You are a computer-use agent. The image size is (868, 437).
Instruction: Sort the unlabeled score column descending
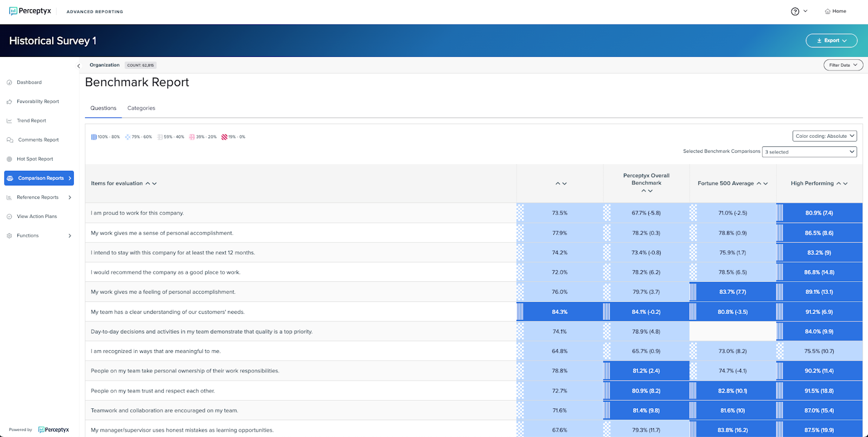click(565, 184)
